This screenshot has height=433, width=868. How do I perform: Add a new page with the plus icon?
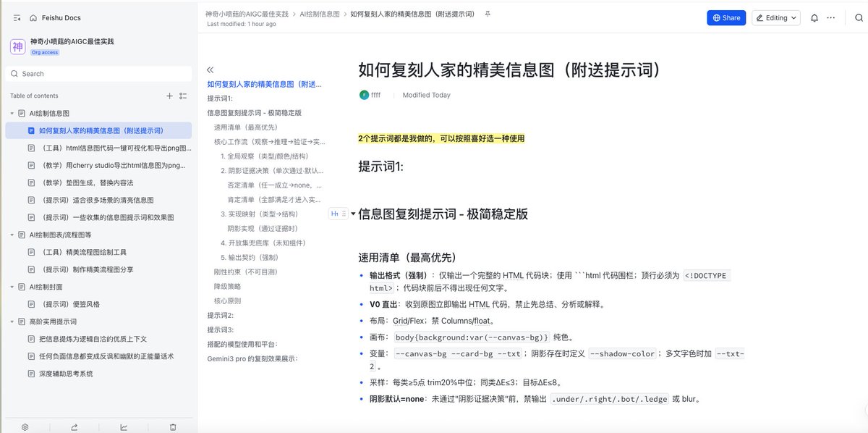(169, 96)
